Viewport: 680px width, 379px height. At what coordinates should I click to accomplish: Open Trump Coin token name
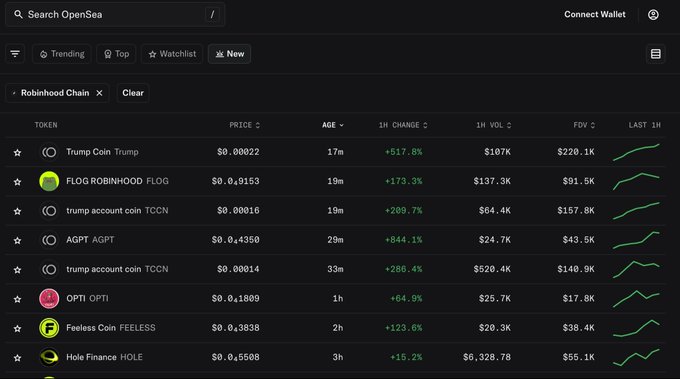(88, 152)
